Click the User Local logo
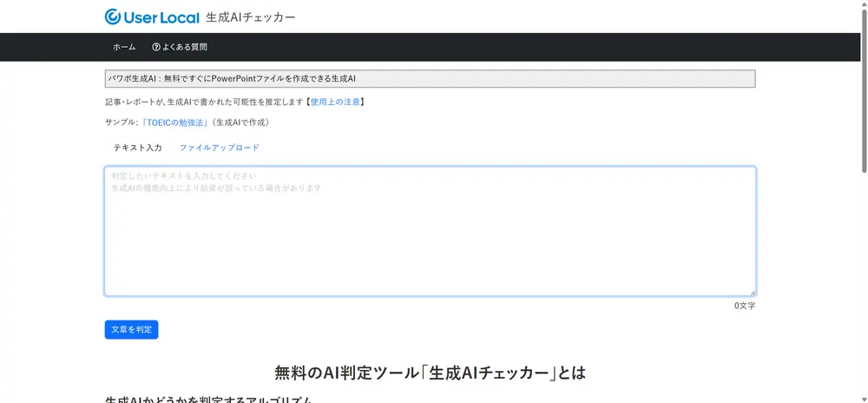Viewport: 868px width, 403px height. (152, 17)
